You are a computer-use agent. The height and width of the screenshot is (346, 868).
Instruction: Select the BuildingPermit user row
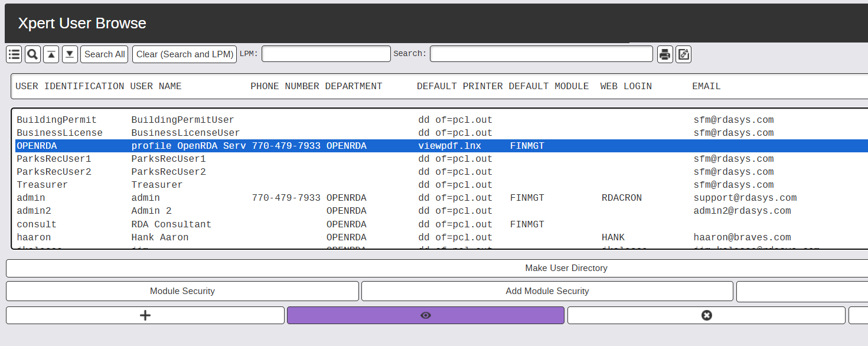point(442,120)
